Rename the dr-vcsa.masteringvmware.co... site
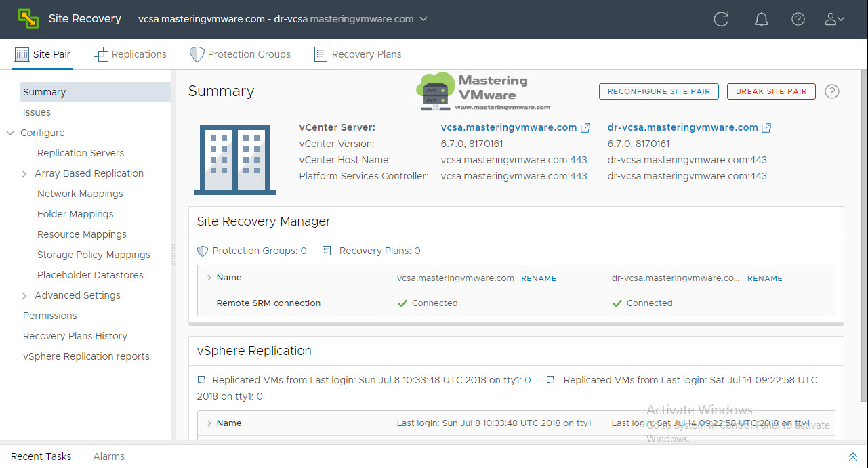The height and width of the screenshot is (468, 868). pos(765,278)
